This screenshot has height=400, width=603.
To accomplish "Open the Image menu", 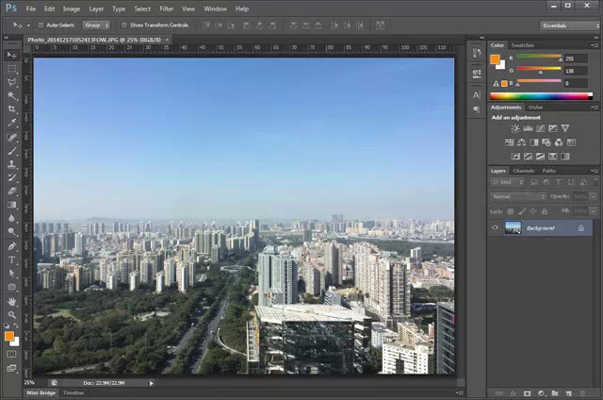I will [x=71, y=9].
